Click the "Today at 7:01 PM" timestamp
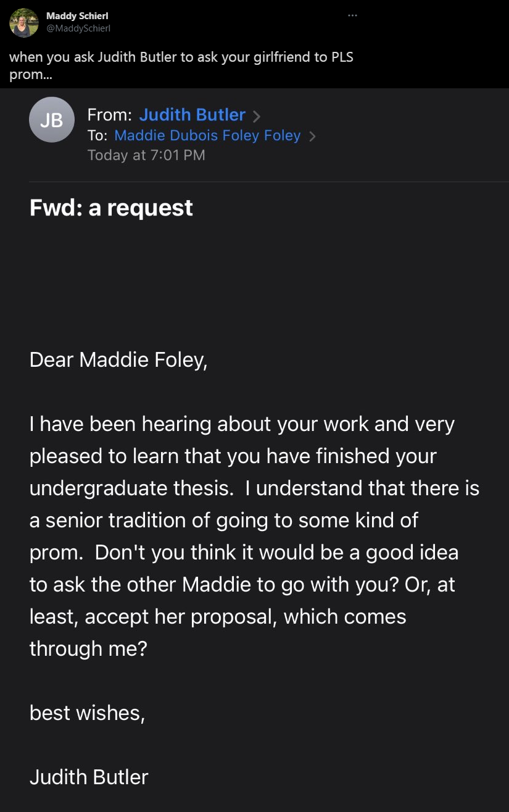509x812 pixels. [x=146, y=155]
